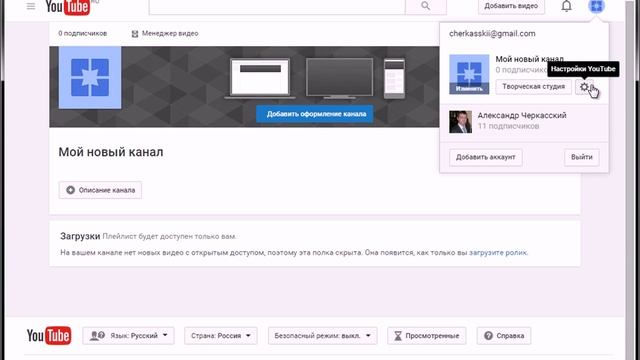The image size is (640, 360).
Task: Click '0 подписчиков' counter
Action: pos(82,33)
